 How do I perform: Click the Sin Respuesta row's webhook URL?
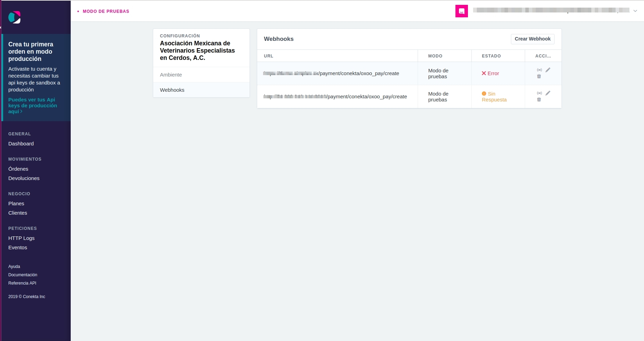coord(335,97)
